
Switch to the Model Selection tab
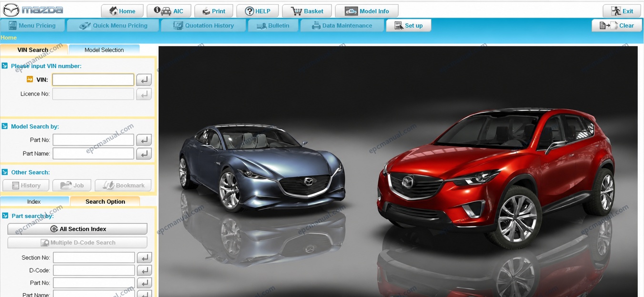104,50
